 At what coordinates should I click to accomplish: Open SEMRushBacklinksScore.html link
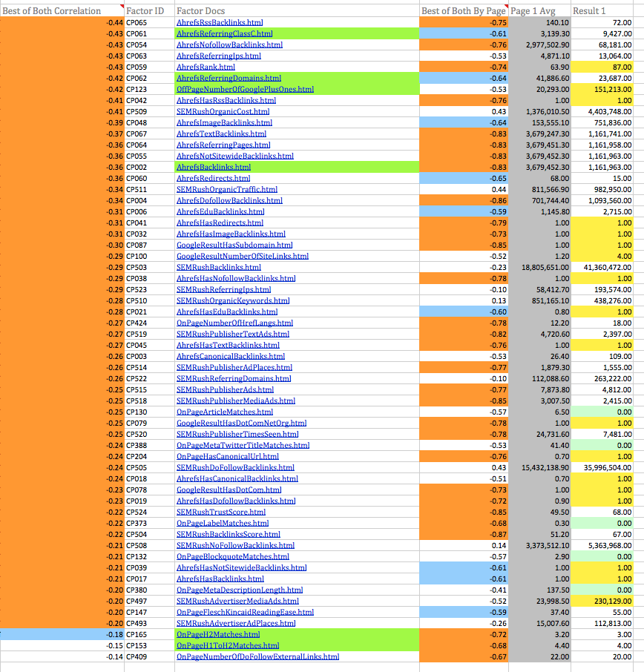pos(228,536)
